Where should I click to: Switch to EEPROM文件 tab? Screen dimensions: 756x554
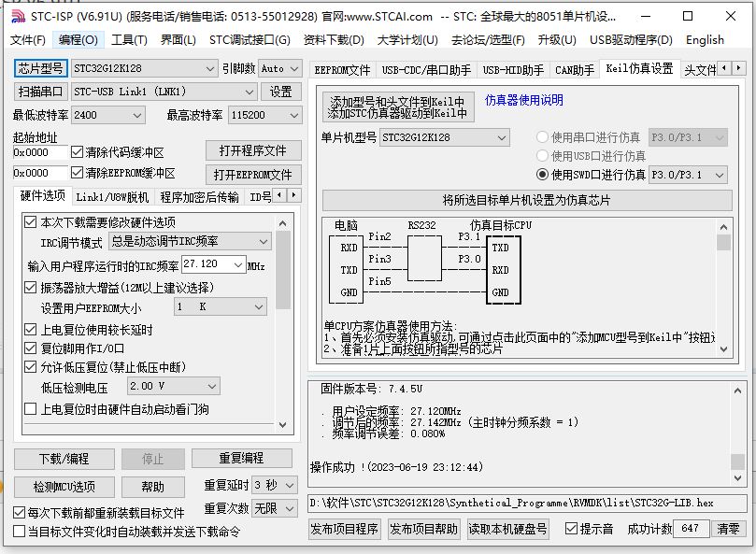click(342, 70)
